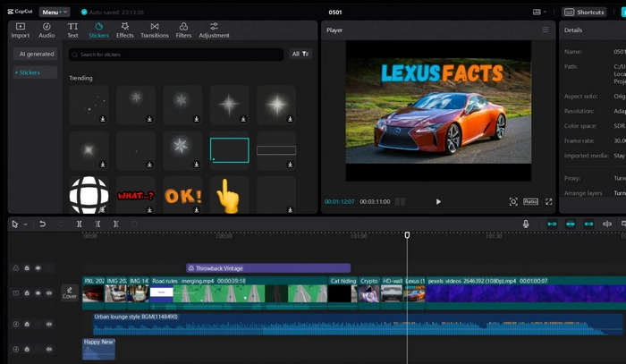626x364 pixels.
Task: Open the Ratio options
Action: coord(530,201)
